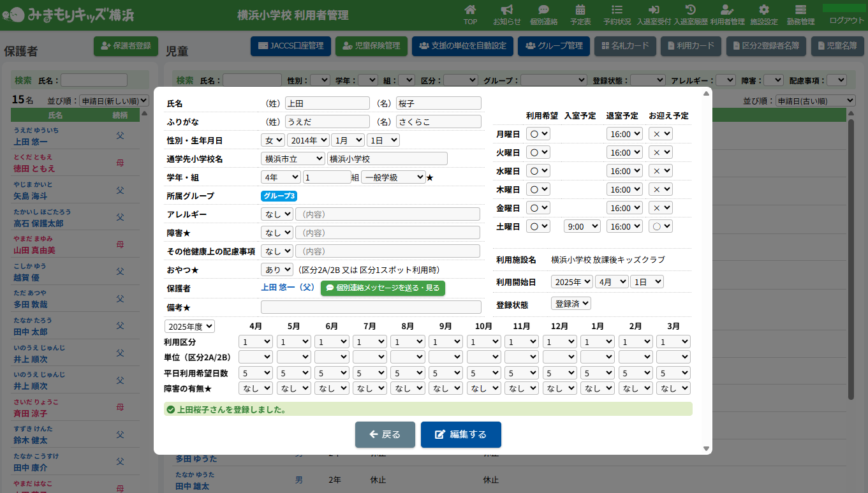868x493 pixels.
Task: Open 勤務管理 icon in header
Action: tap(800, 10)
